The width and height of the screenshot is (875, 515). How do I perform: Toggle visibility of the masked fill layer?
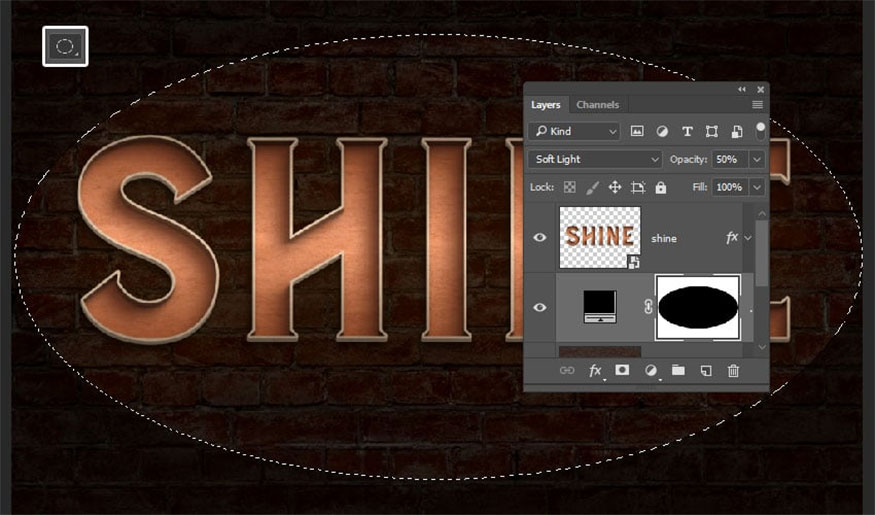tap(540, 307)
